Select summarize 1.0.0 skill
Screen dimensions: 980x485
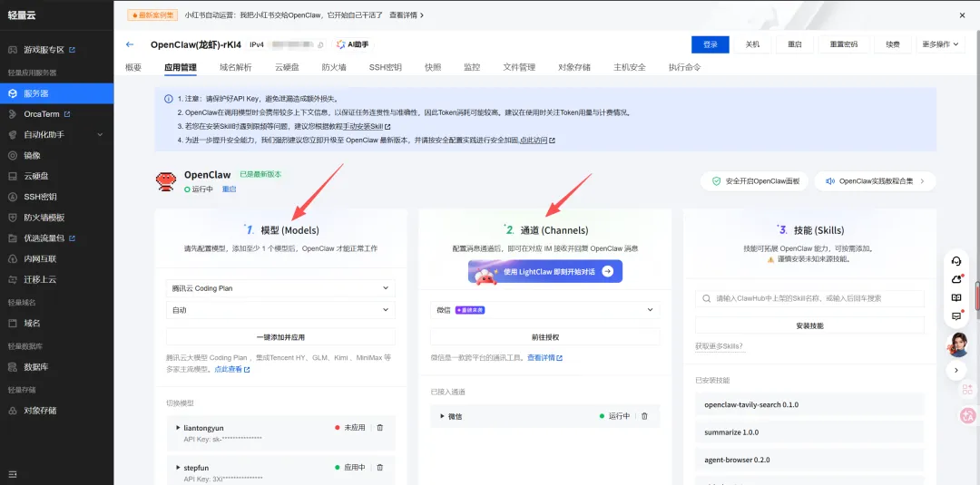809,432
